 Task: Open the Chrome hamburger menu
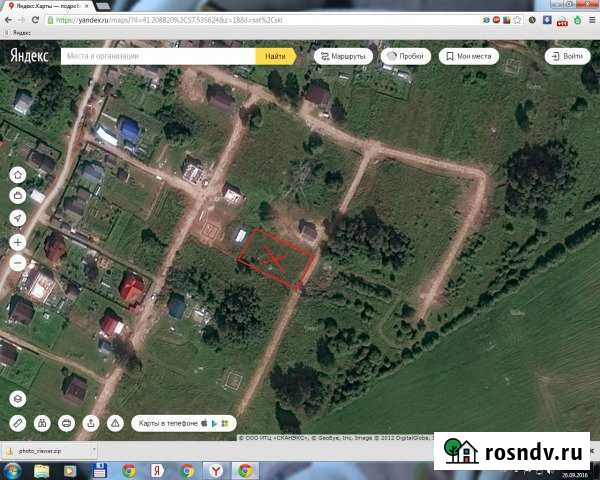pyautogui.click(x=592, y=20)
